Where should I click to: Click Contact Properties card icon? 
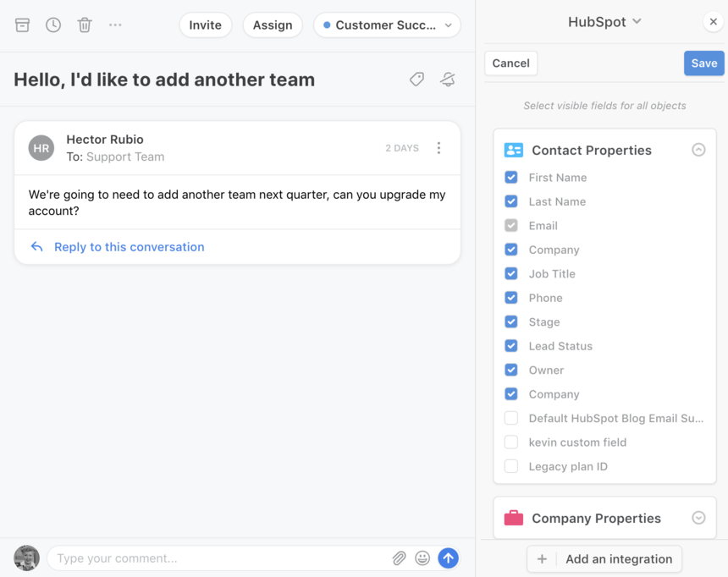point(514,150)
